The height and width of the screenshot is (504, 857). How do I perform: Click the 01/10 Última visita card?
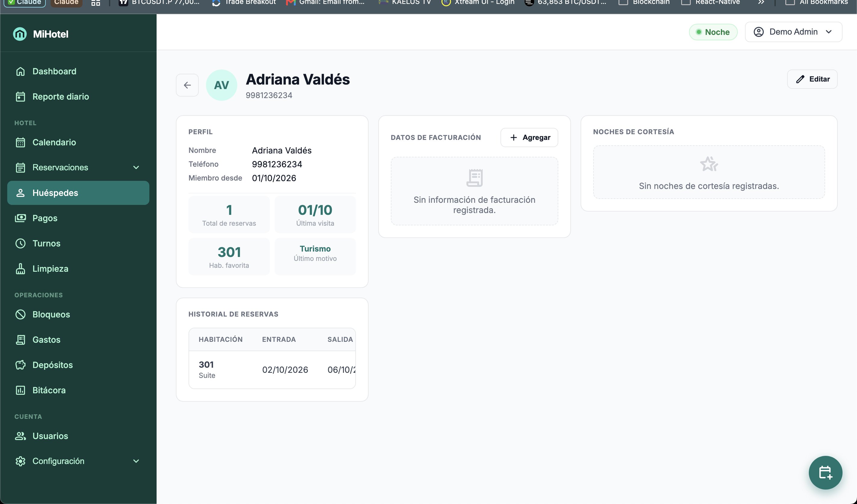[315, 215]
